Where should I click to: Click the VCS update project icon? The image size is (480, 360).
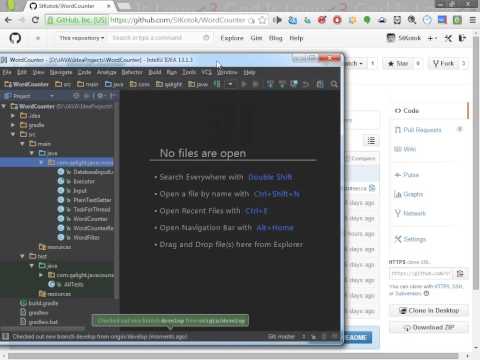270,84
